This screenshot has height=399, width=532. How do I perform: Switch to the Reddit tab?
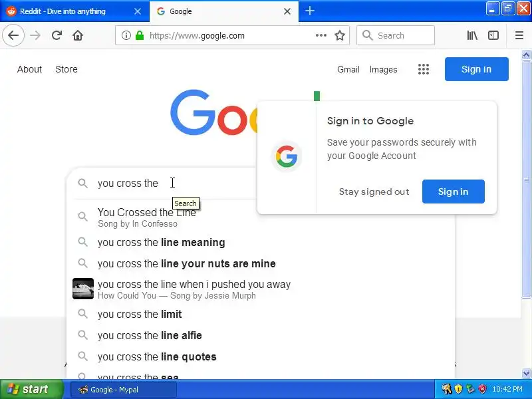(74, 11)
